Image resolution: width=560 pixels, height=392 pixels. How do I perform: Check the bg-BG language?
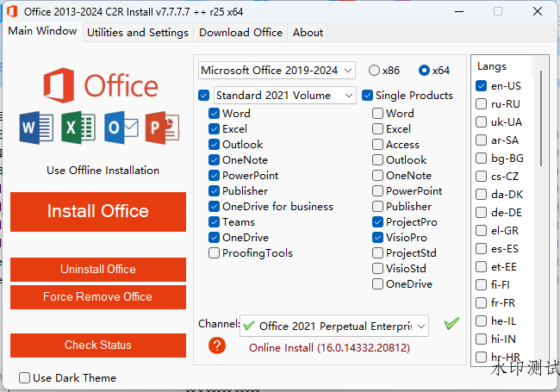[x=481, y=159]
